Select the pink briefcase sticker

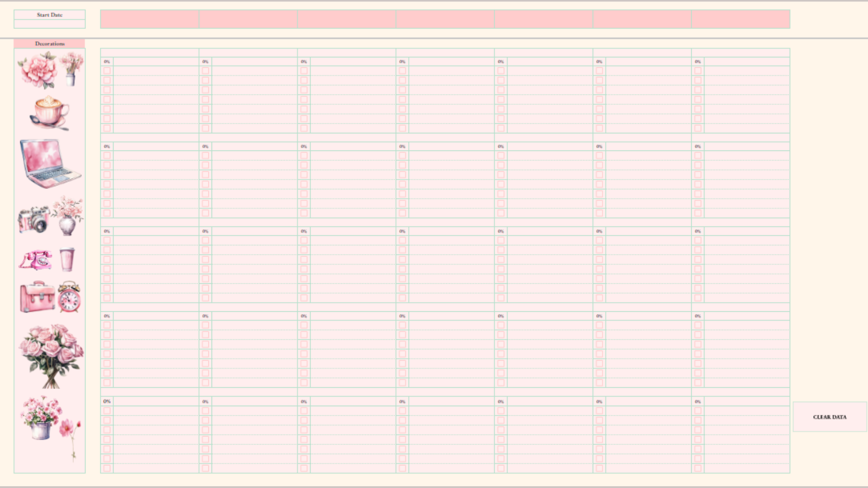(37, 297)
